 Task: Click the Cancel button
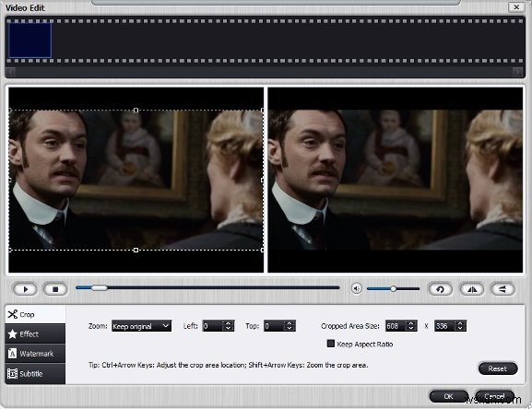[494, 396]
